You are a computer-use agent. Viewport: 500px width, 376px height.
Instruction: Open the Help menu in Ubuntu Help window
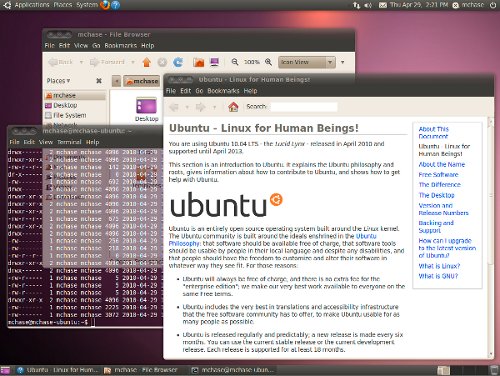click(x=250, y=91)
